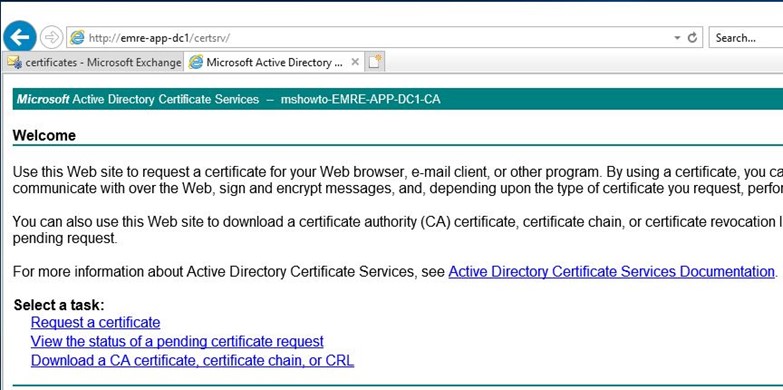Focus the Search box
The height and width of the screenshot is (390, 783).
[x=746, y=37]
